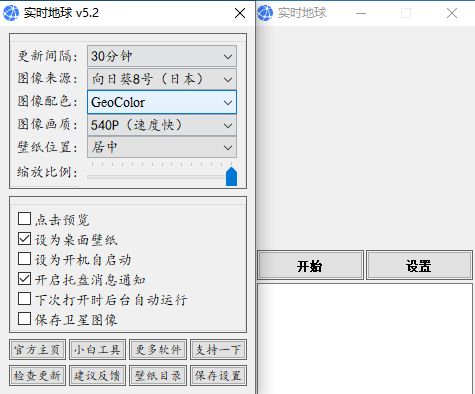This screenshot has height=394, width=475.
Task: Enable the 保存卫星图像 checkbox
Action: [24, 319]
